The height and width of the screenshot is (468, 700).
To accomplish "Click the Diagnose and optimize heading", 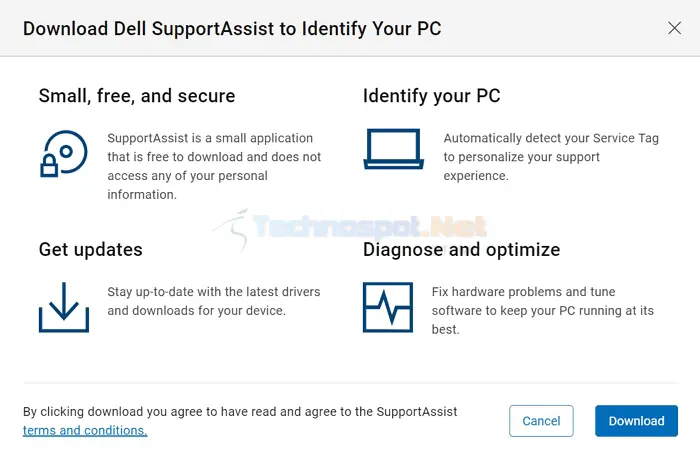I will pyautogui.click(x=461, y=249).
